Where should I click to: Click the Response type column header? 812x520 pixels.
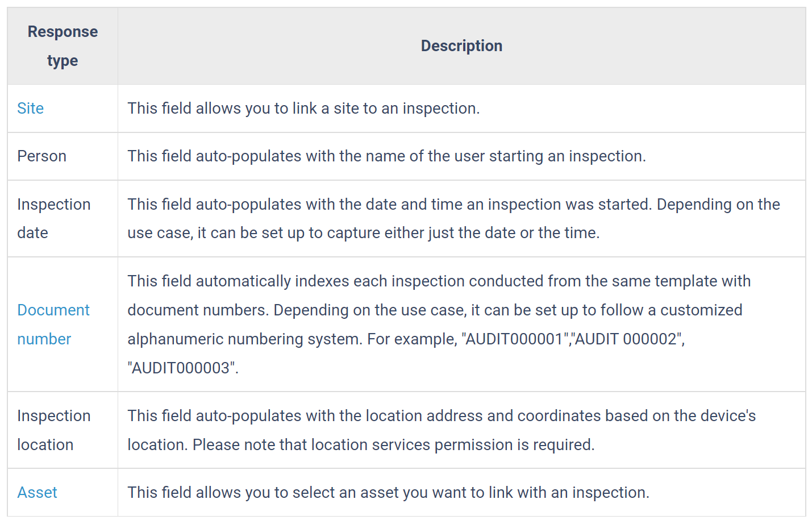pyautogui.click(x=63, y=46)
